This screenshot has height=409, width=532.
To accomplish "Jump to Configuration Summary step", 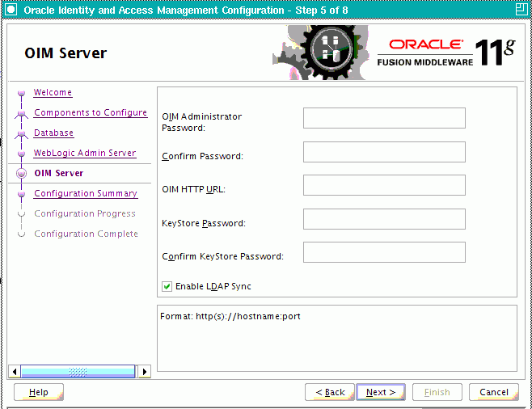I will point(86,193).
